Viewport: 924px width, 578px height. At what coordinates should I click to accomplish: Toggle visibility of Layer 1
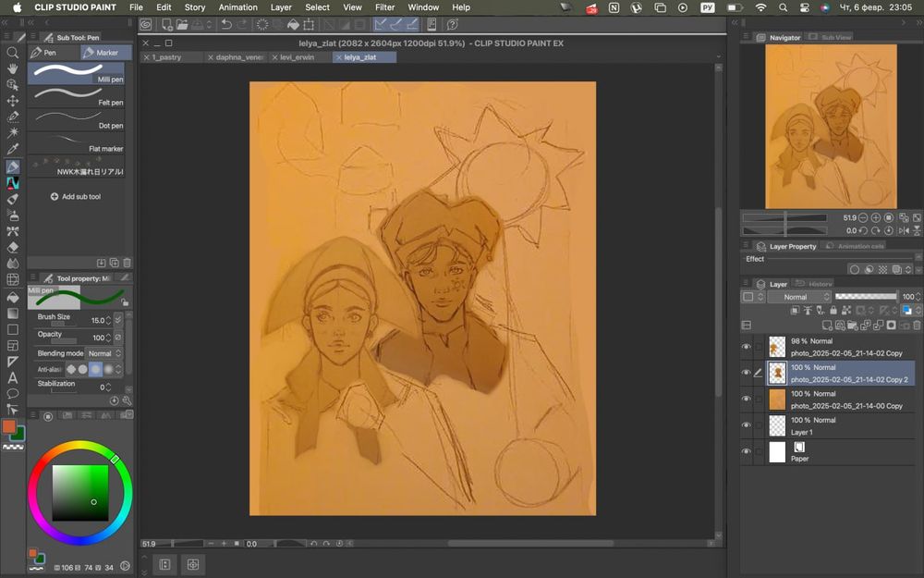(x=746, y=425)
